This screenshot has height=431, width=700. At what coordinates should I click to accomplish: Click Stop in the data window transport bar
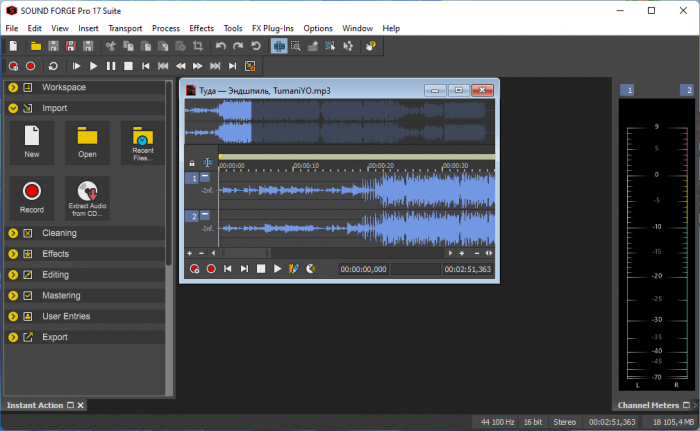(261, 269)
